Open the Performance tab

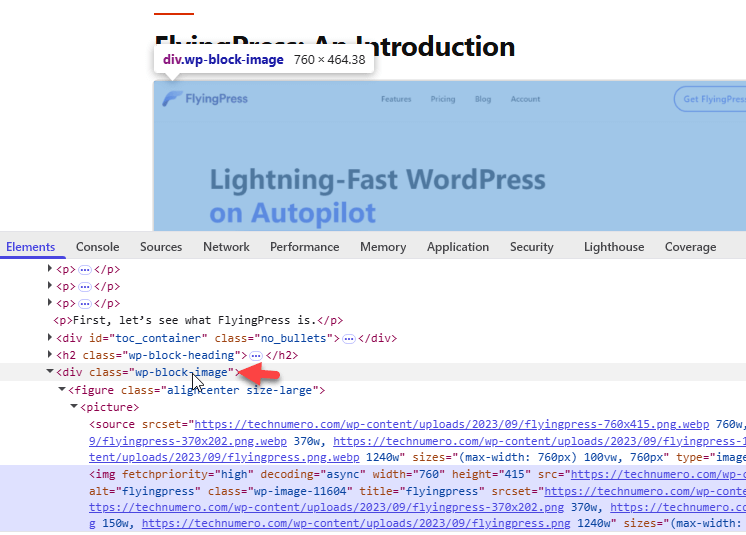tap(304, 247)
